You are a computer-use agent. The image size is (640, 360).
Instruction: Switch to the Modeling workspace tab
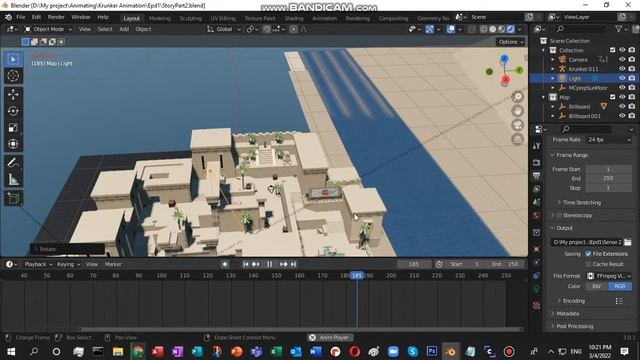160,18
